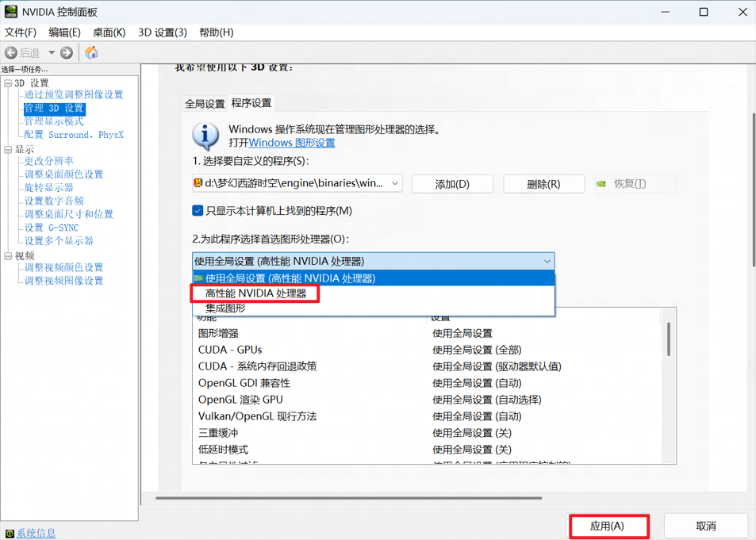The width and height of the screenshot is (756, 540).
Task: Select the 'OpenGL 渲染 GPU' row
Action: point(427,400)
